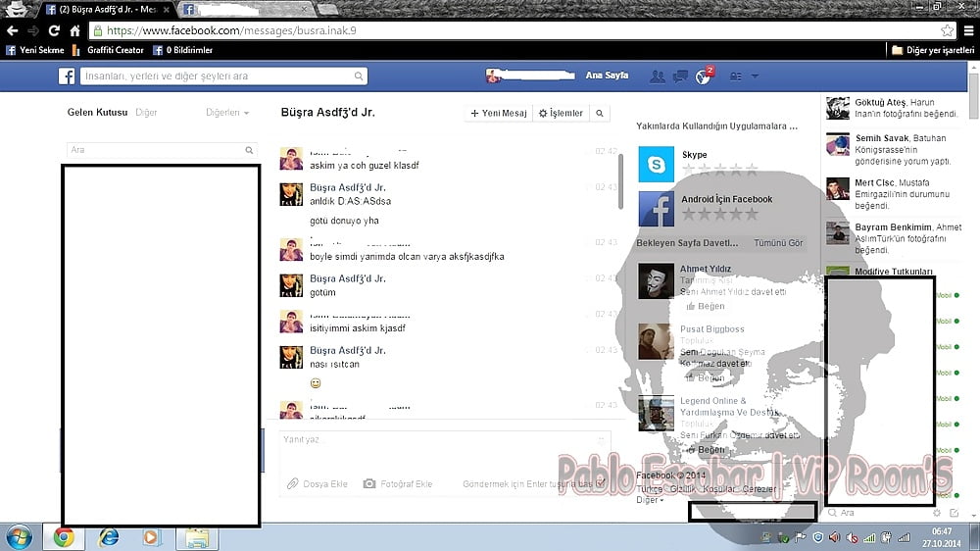Switch to the Diğer inbox tab
The height and width of the screenshot is (551, 980).
(x=146, y=113)
